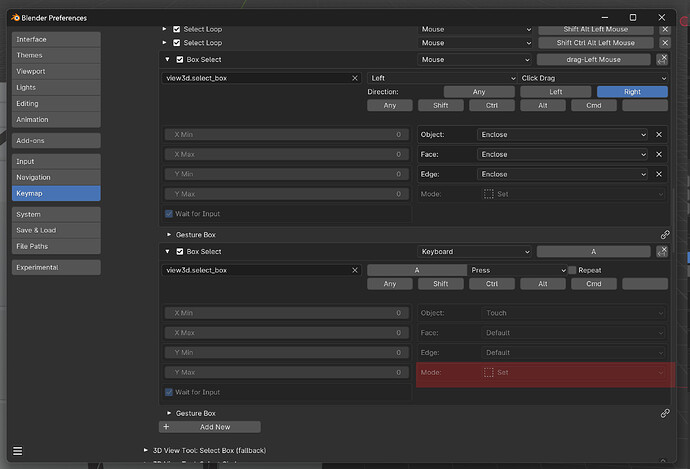Set Direction to Right
Screen dimensions: 690x469
[x=632, y=92]
